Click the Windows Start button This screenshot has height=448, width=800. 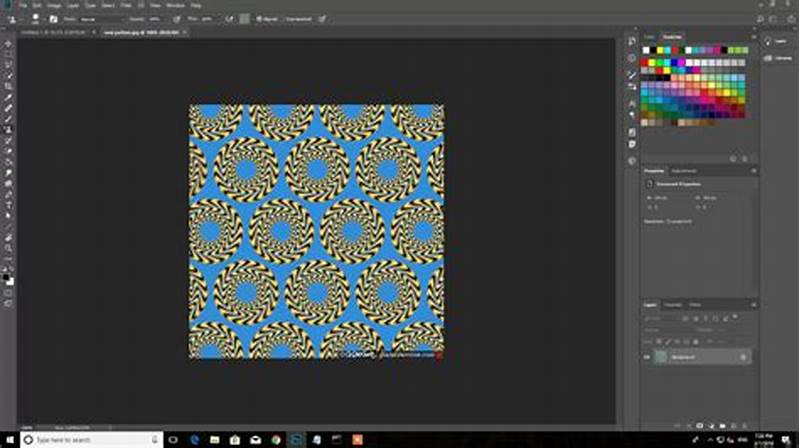[x=10, y=440]
